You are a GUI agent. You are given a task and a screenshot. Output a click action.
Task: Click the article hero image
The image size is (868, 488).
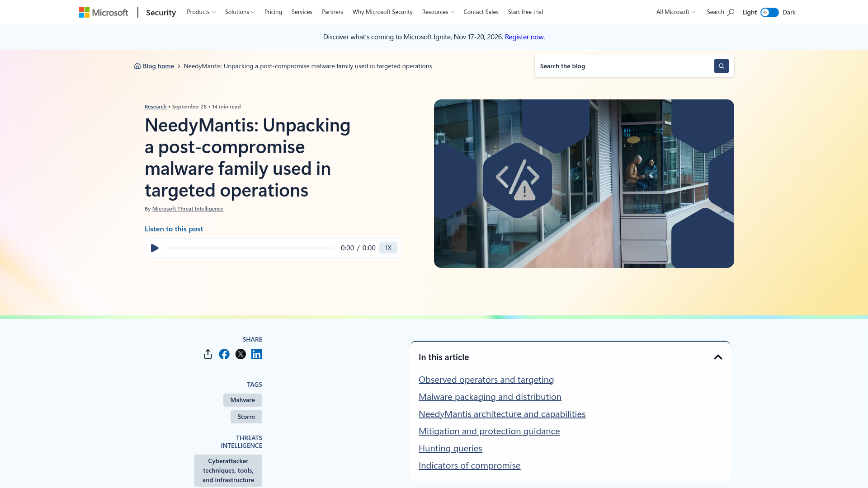pyautogui.click(x=584, y=183)
